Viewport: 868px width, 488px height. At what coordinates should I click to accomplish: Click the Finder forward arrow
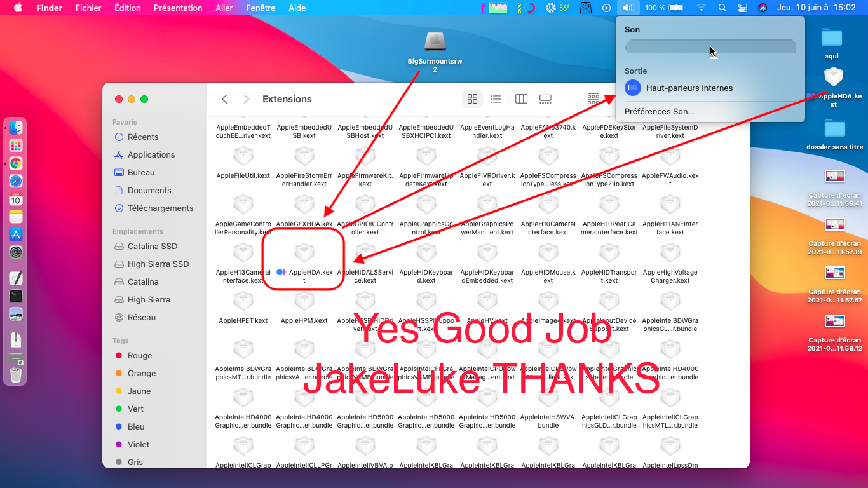[247, 99]
